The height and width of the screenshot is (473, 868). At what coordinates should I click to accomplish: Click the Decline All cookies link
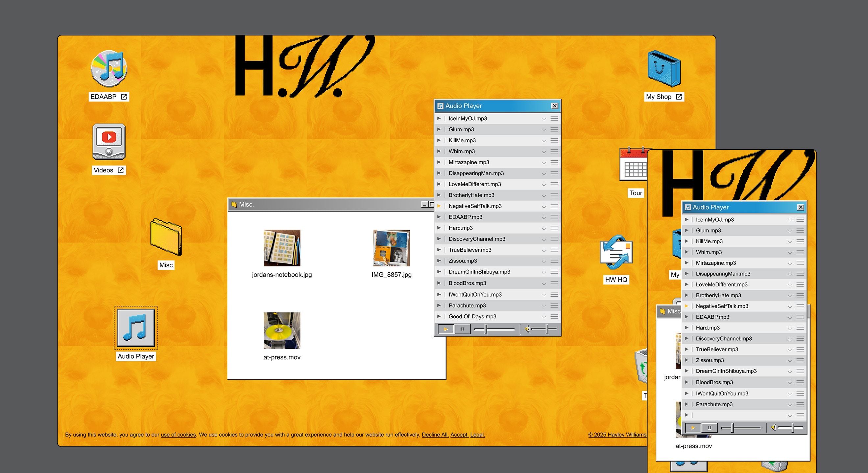coord(435,435)
